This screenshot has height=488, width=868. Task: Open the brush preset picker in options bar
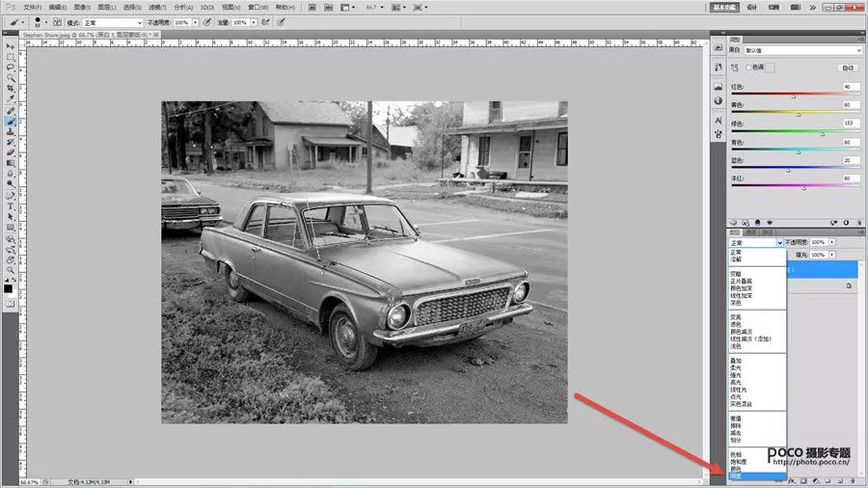point(41,22)
